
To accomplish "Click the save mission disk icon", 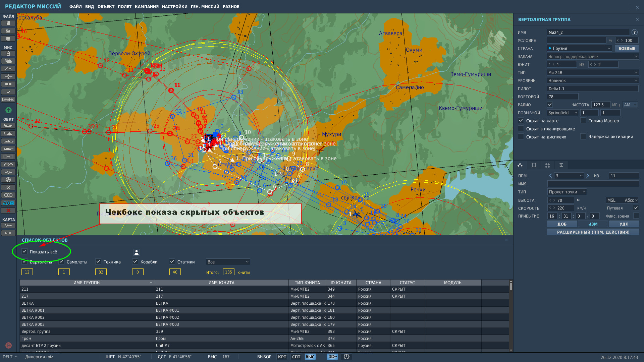I will 8,39.
